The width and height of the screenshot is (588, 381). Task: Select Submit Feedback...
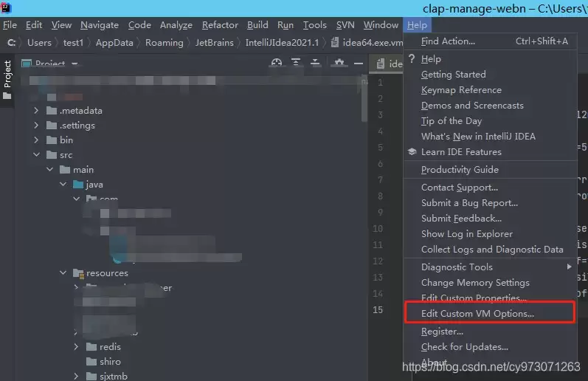click(490, 218)
